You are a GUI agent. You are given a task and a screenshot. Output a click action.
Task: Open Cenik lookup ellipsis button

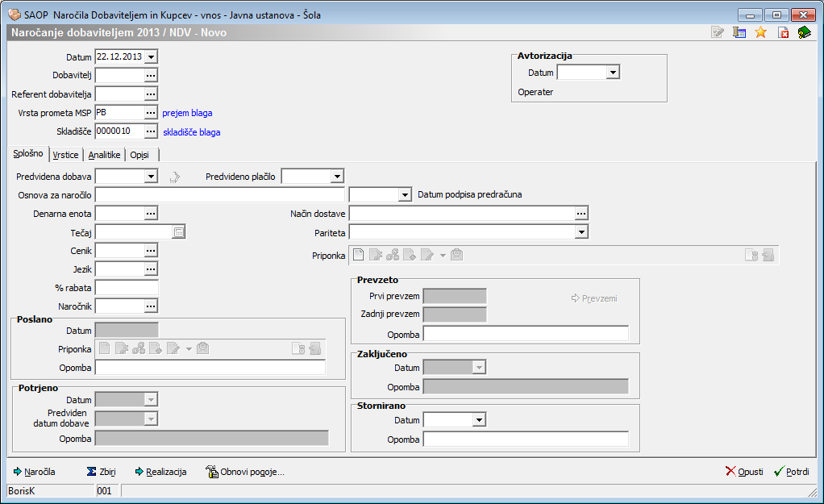tap(151, 251)
